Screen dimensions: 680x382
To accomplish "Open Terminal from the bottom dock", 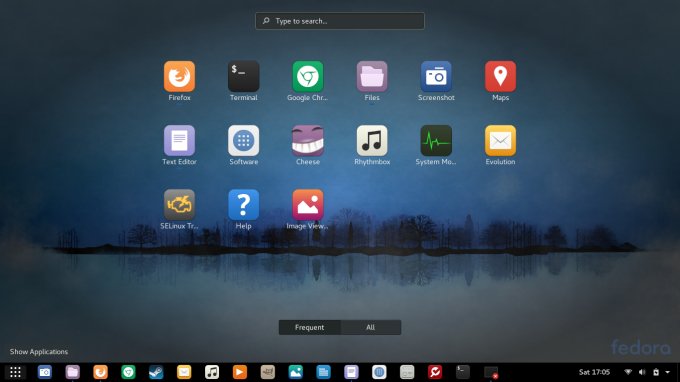I will [x=462, y=372].
